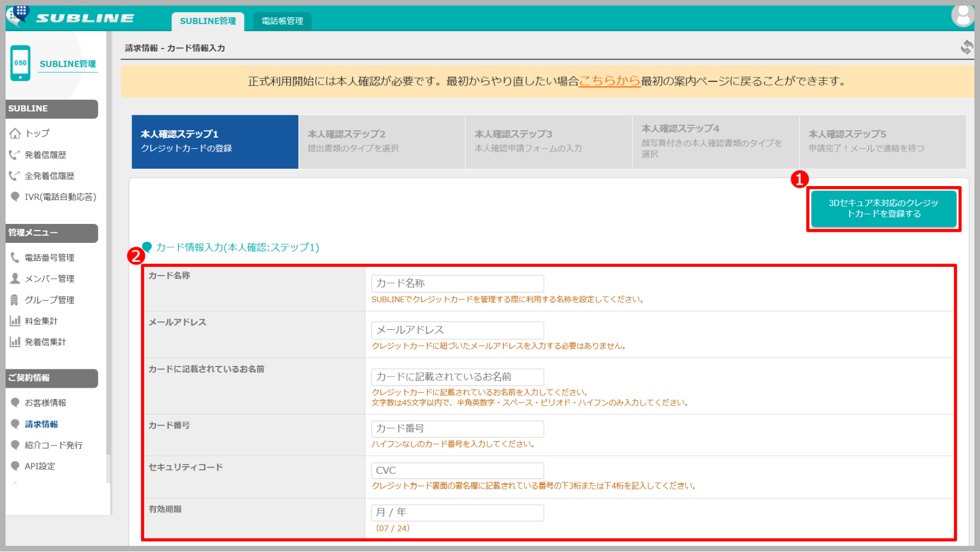The image size is (980, 552).
Task: Open メンバー管理 person item
Action: (x=49, y=279)
